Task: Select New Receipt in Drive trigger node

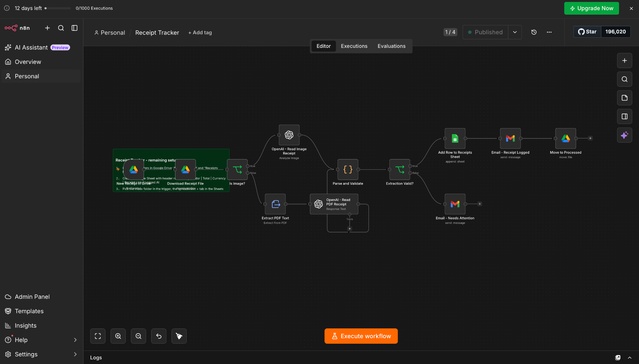Action: (x=133, y=170)
